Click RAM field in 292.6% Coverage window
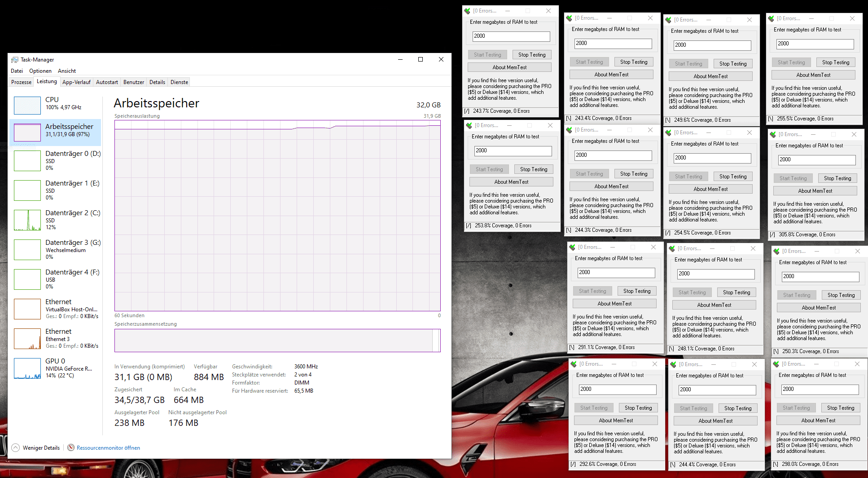The height and width of the screenshot is (478, 868). coord(618,389)
